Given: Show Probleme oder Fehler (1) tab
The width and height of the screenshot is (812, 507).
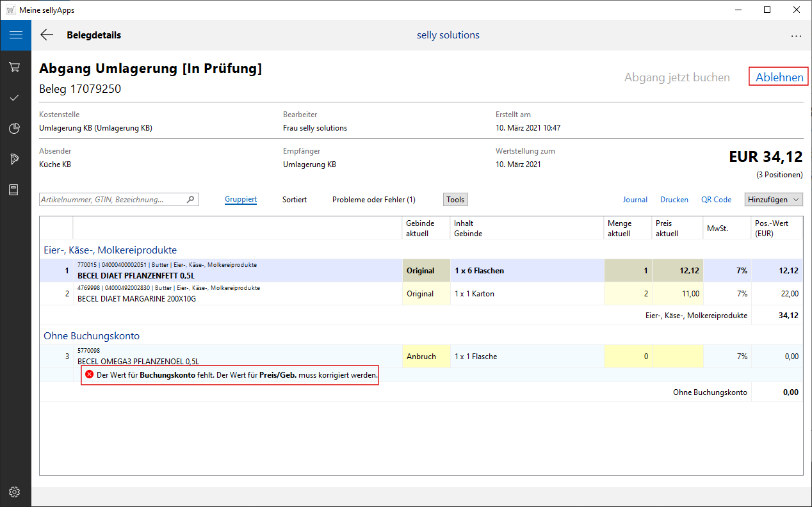Looking at the screenshot, I should [373, 200].
